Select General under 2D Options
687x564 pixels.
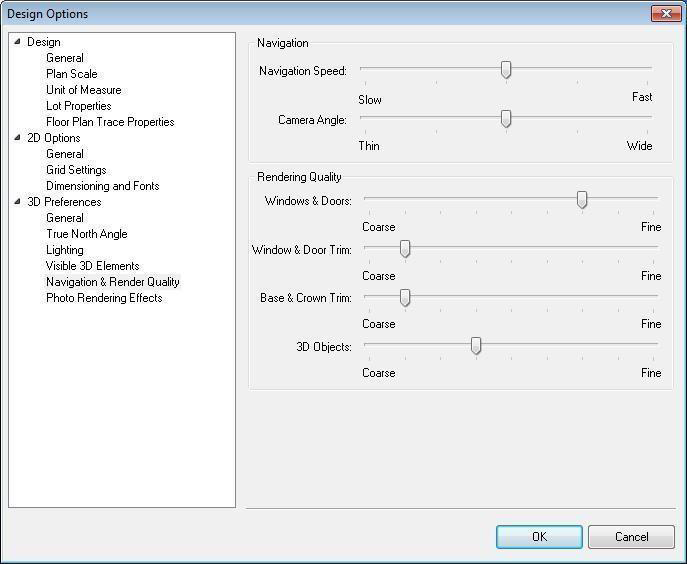click(x=65, y=154)
